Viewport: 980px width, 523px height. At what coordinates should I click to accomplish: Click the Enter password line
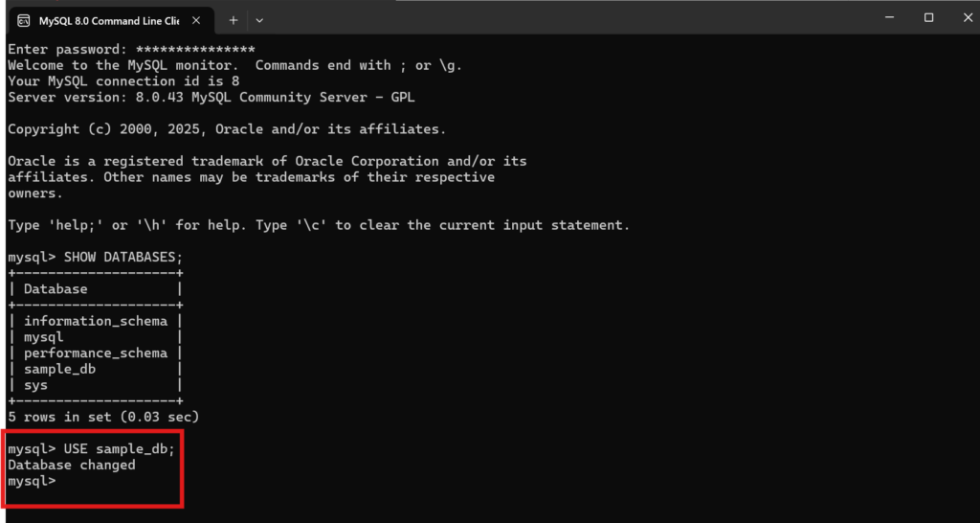tap(131, 49)
